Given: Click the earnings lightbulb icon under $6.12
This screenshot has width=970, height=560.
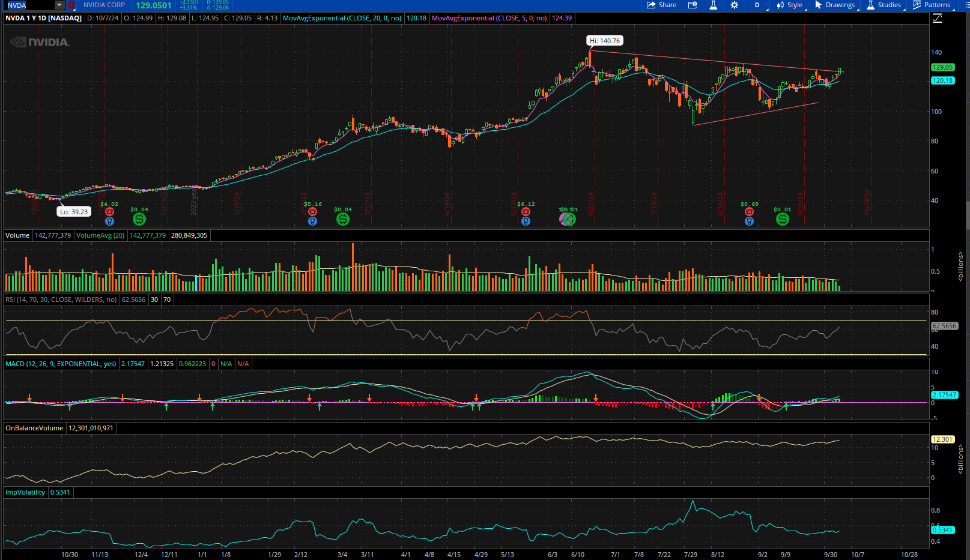Looking at the screenshot, I should pos(526,221).
